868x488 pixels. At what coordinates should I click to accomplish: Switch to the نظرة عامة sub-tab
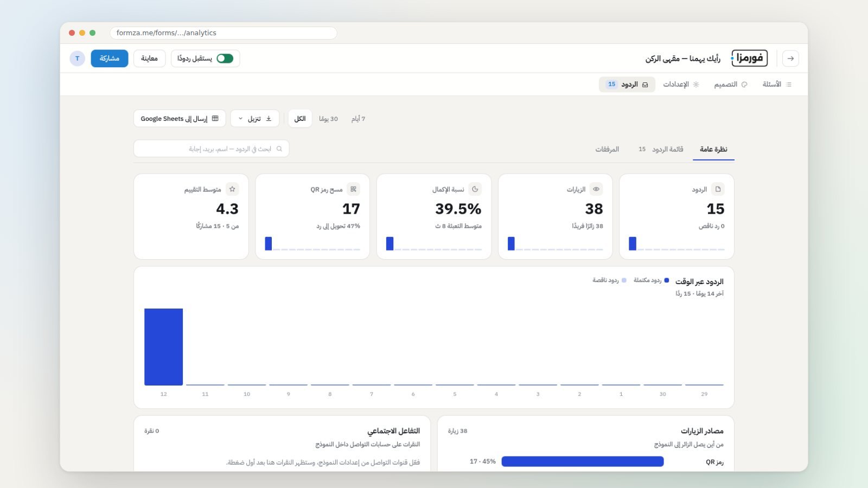click(713, 149)
